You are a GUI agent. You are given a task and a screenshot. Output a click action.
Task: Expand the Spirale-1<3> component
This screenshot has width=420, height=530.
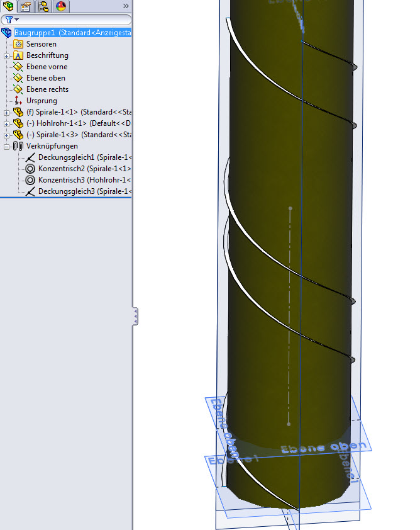tap(6, 135)
